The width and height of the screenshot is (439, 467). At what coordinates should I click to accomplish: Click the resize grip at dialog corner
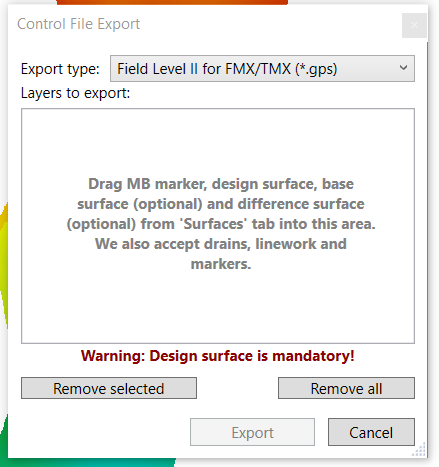pyautogui.click(x=419, y=449)
